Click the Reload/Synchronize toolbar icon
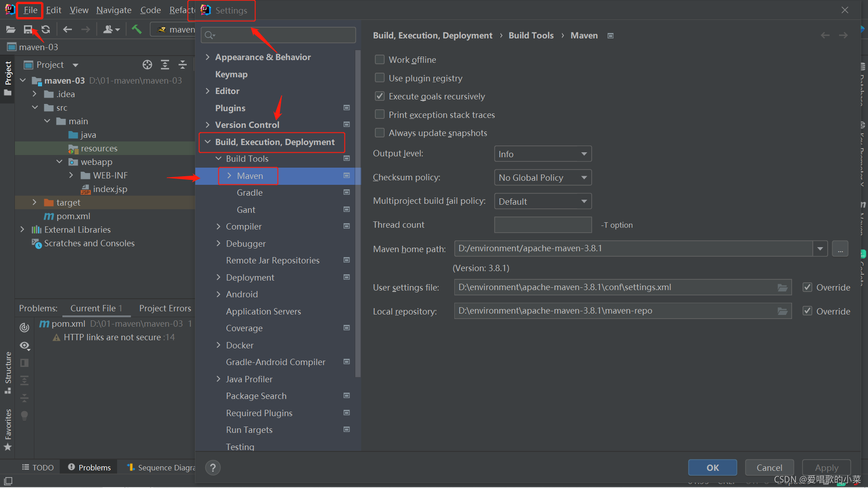Viewport: 868px width, 488px height. (x=46, y=30)
